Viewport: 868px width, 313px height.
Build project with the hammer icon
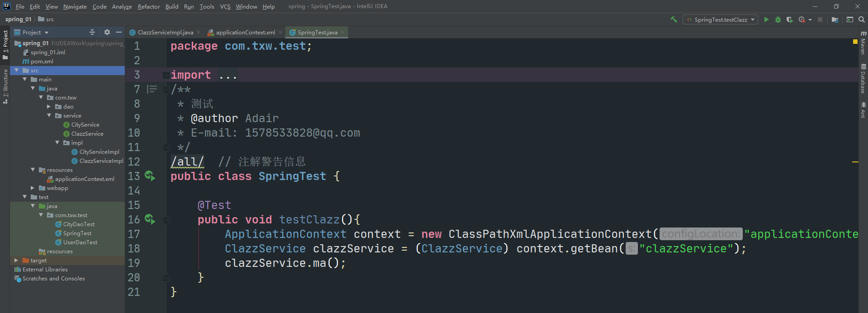click(674, 19)
